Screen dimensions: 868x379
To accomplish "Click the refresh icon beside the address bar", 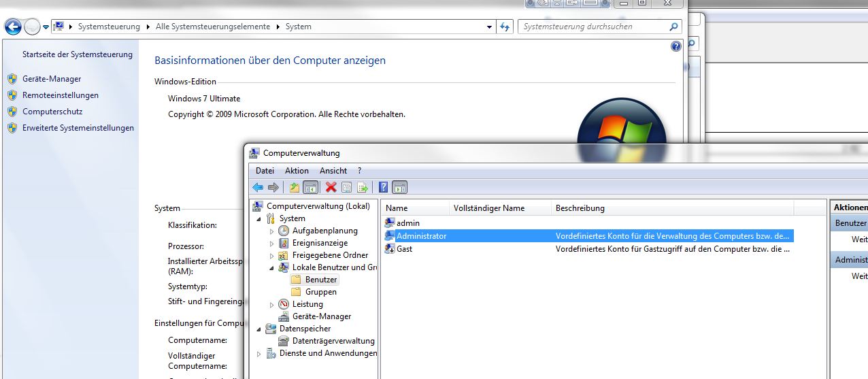I will pyautogui.click(x=505, y=27).
